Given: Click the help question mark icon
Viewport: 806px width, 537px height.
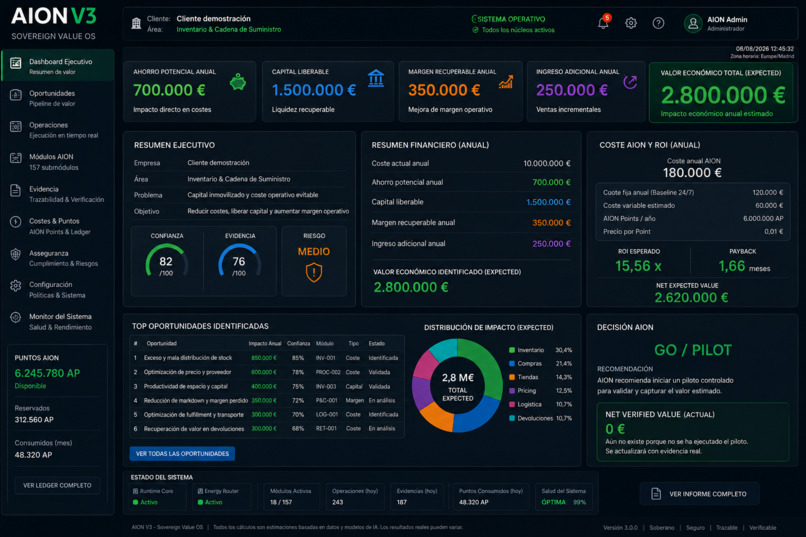Looking at the screenshot, I should (658, 23).
